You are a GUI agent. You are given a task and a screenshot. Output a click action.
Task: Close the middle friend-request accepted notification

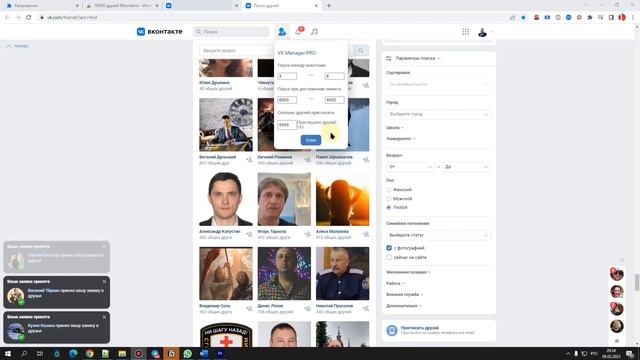(104, 282)
